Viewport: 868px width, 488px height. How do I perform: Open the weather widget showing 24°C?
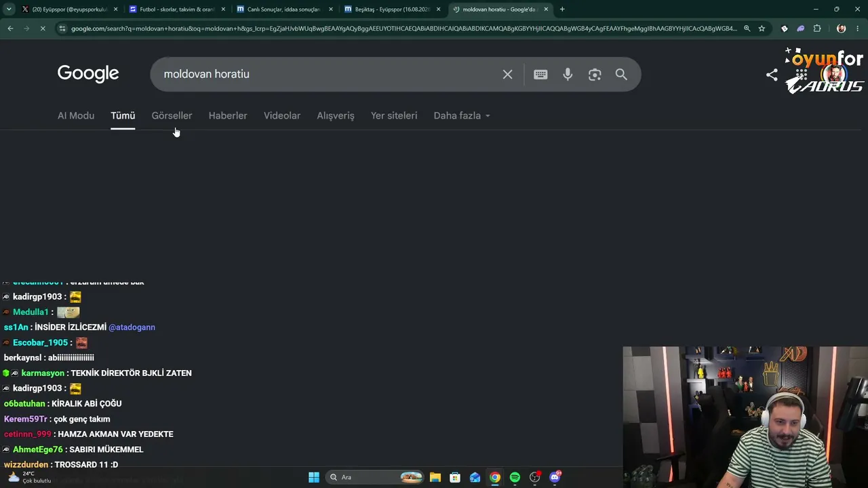tap(28, 477)
